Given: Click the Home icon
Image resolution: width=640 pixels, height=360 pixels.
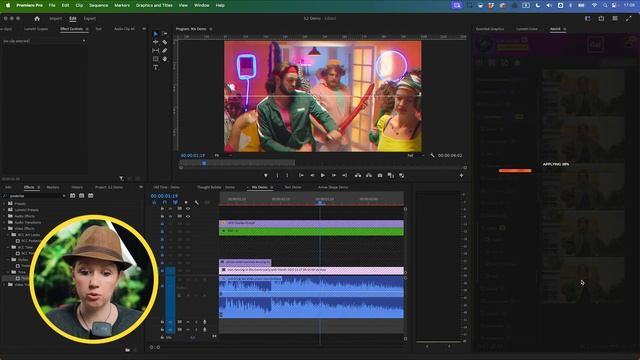Looking at the screenshot, I should tap(37, 18).
